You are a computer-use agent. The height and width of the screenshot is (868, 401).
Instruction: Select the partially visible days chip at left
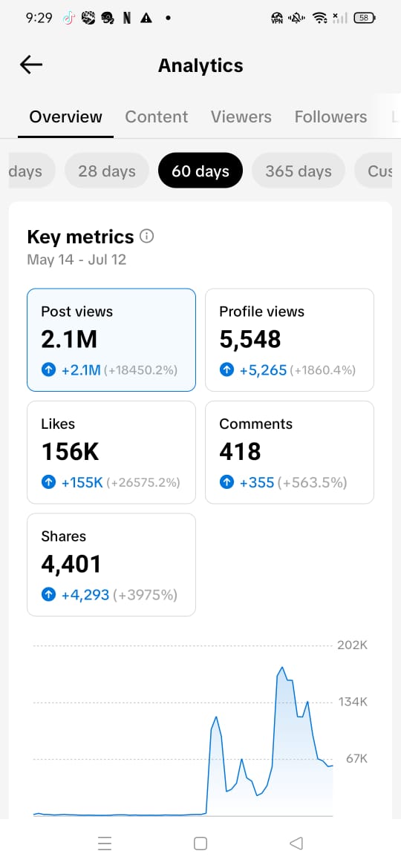pos(32,171)
